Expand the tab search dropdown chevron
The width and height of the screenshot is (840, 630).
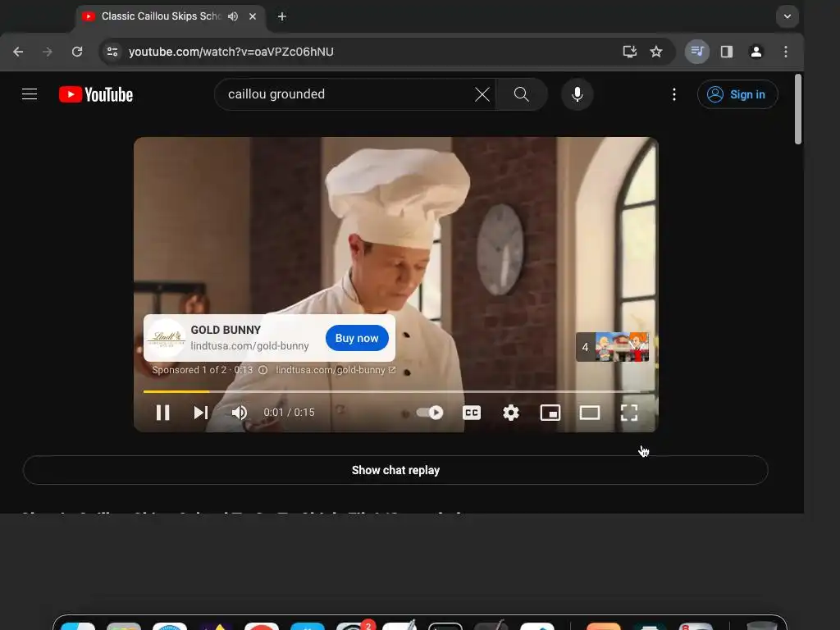[x=787, y=16]
